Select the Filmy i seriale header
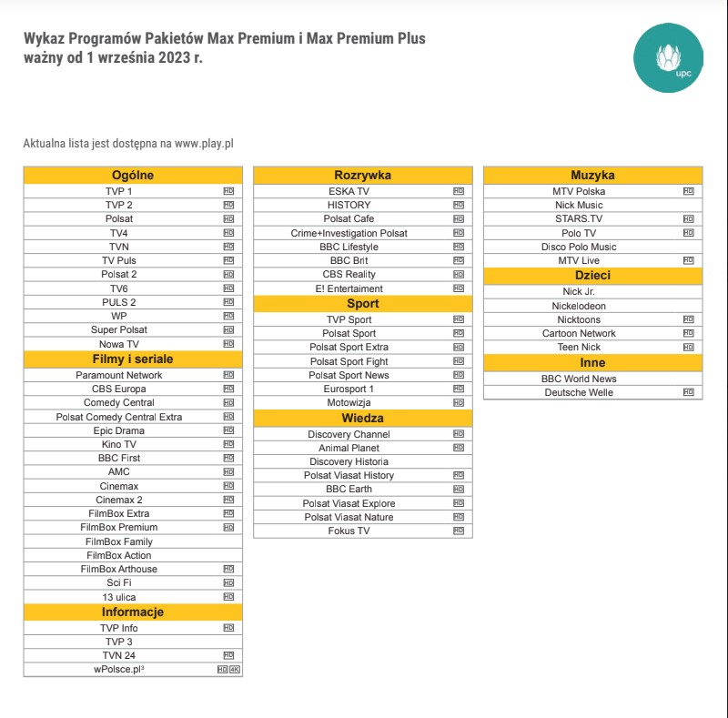Screen dimensions: 728x718 click(133, 359)
